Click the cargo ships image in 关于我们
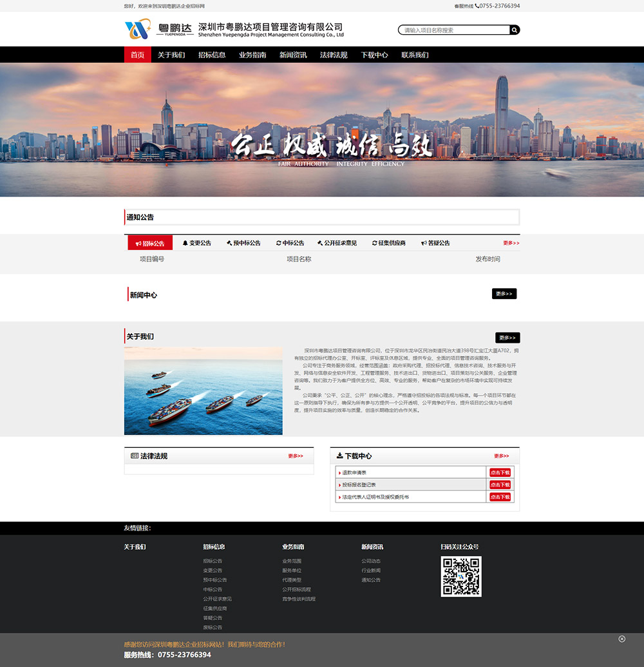 pyautogui.click(x=204, y=391)
